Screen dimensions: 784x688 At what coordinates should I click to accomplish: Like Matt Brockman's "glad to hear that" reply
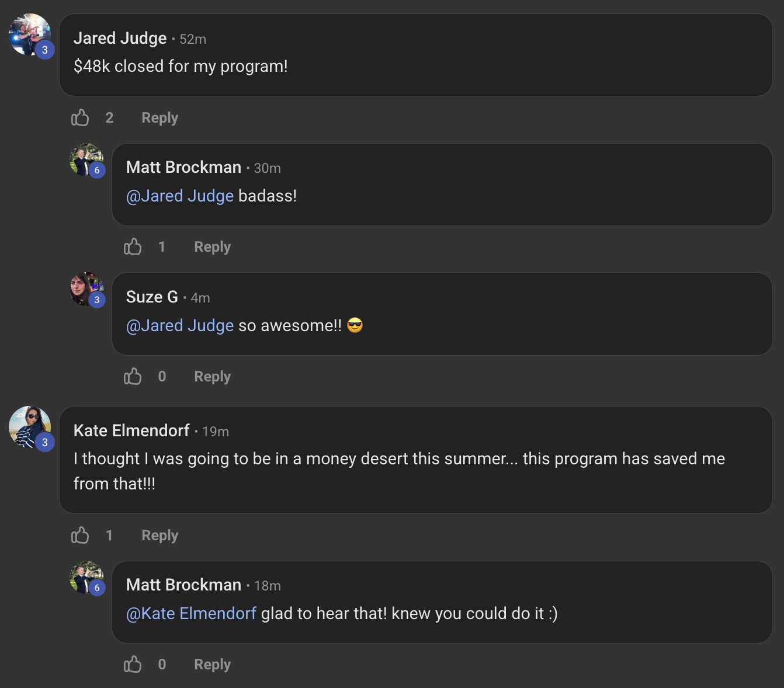pos(133,665)
